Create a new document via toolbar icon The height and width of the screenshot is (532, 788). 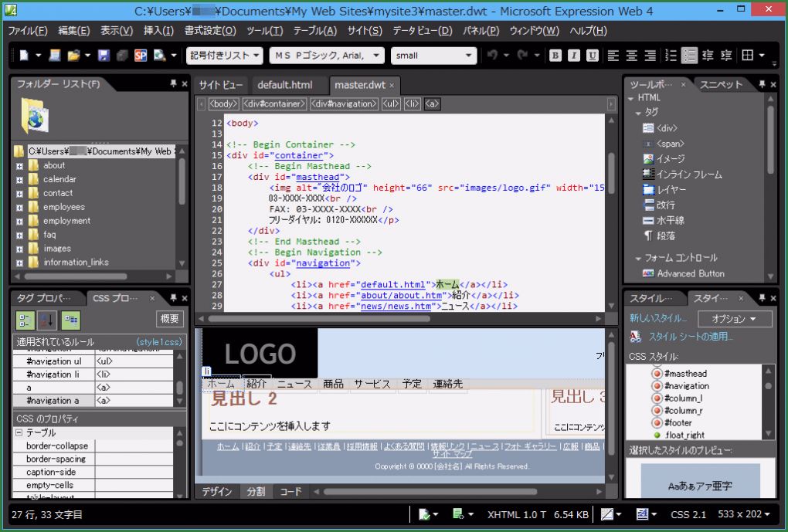(24, 56)
